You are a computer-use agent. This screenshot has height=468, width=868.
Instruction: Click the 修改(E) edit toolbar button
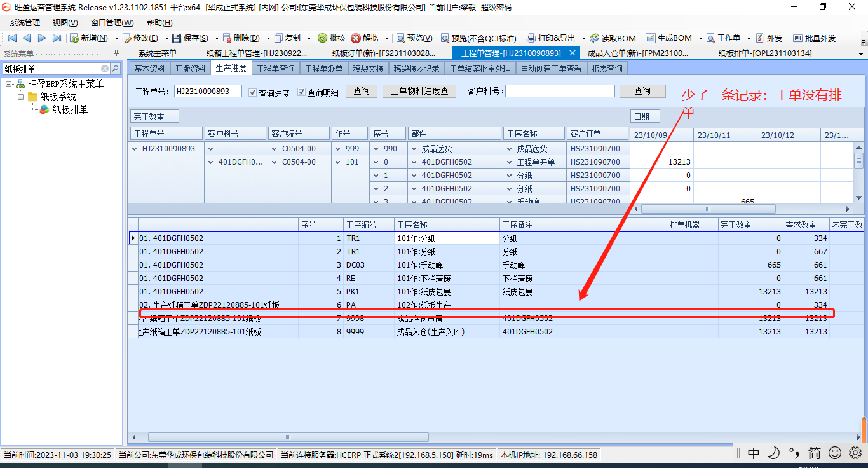[140, 38]
